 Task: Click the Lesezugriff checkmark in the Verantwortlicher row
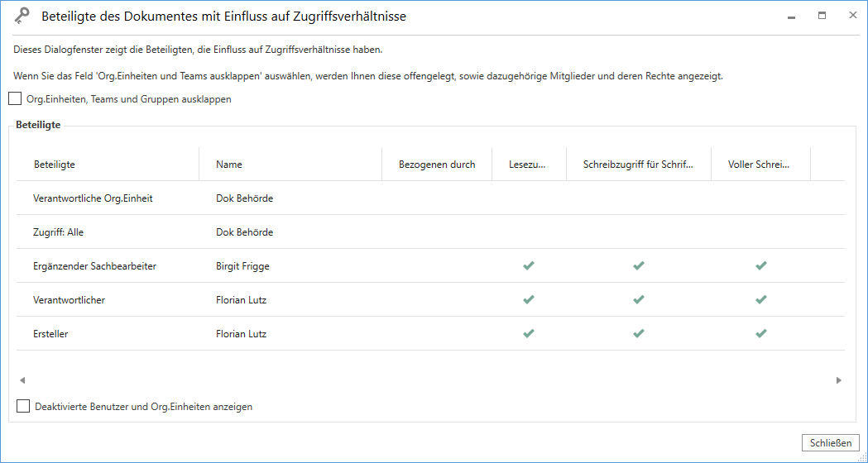pyautogui.click(x=529, y=300)
